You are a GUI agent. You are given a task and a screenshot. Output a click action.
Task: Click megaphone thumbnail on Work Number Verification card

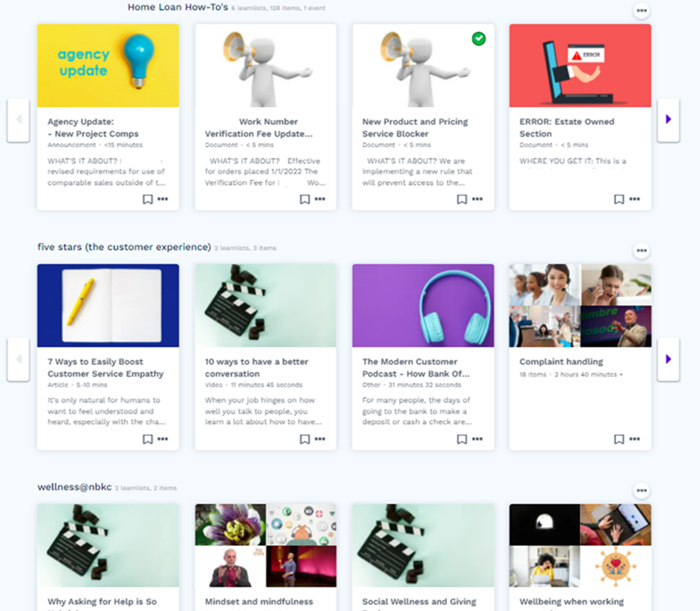point(266,66)
